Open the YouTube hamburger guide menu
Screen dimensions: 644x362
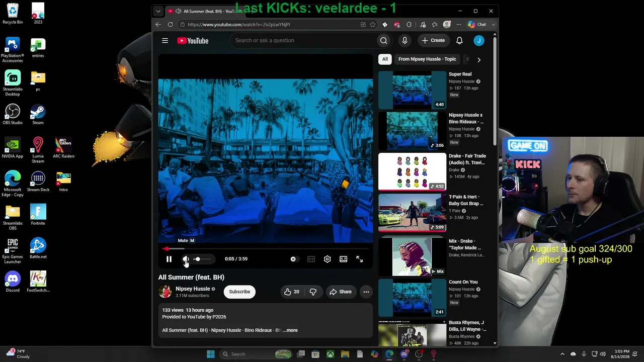pos(165,40)
